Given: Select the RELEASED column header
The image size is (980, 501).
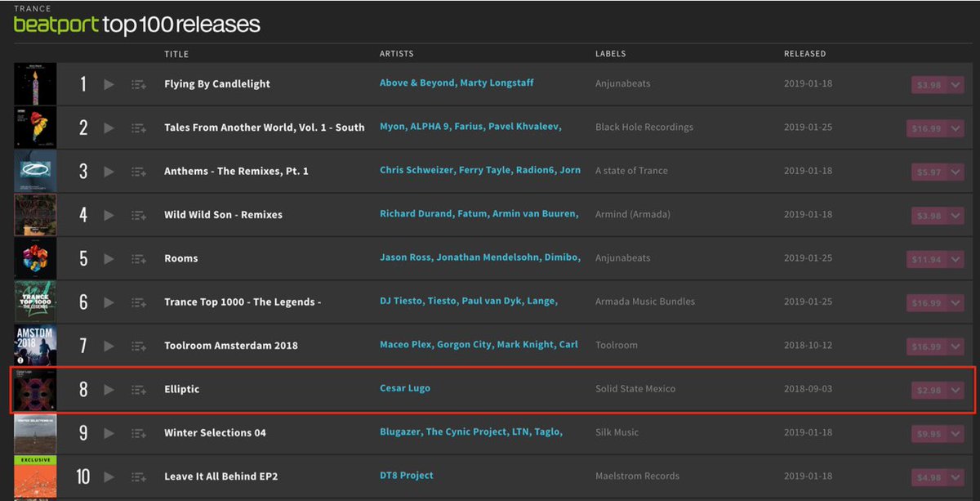Looking at the screenshot, I should [805, 54].
